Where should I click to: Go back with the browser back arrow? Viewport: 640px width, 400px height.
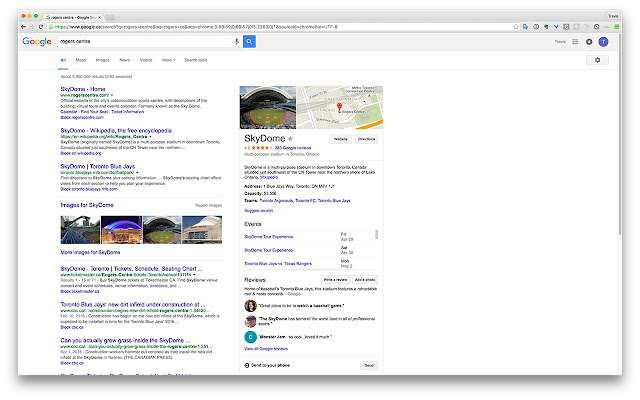pos(23,27)
